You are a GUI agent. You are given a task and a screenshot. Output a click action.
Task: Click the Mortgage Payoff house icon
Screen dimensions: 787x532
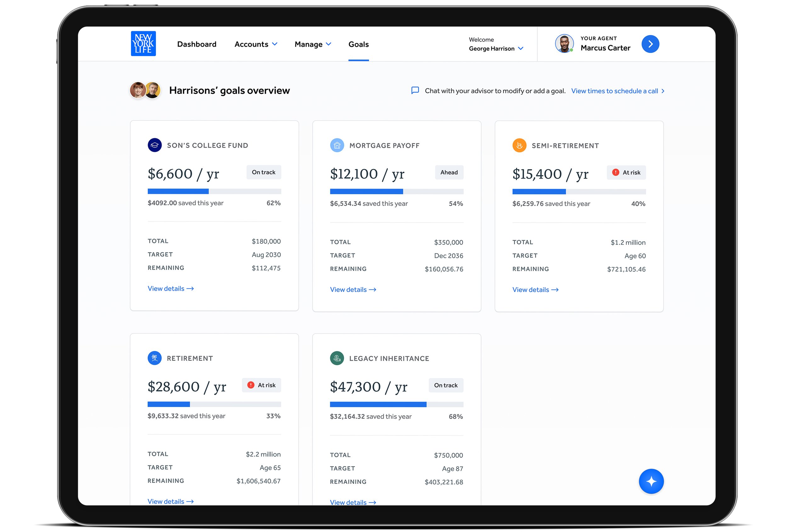pos(337,145)
